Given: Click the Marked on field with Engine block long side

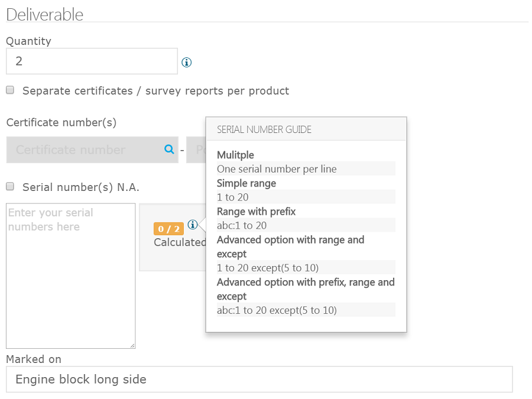Looking at the screenshot, I should coord(258,379).
